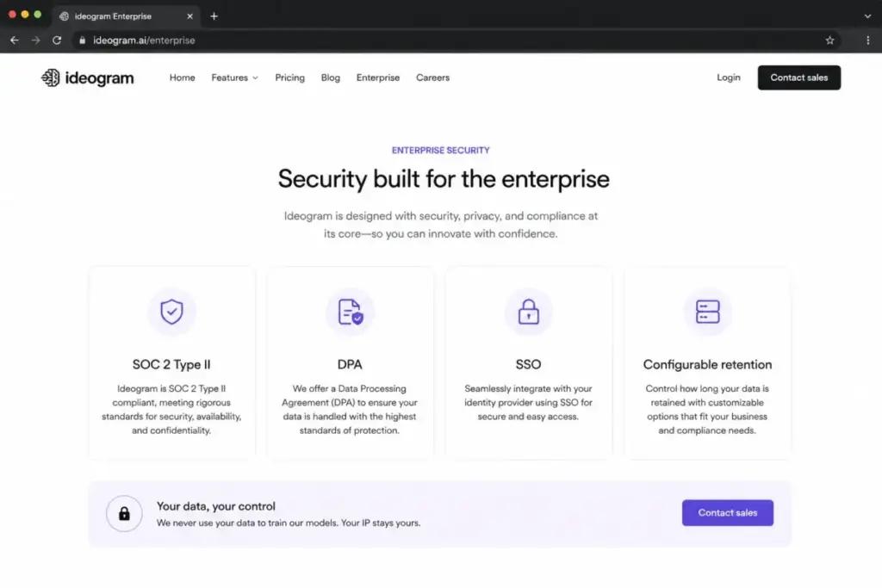
Task: Open the Careers page
Action: tap(432, 77)
